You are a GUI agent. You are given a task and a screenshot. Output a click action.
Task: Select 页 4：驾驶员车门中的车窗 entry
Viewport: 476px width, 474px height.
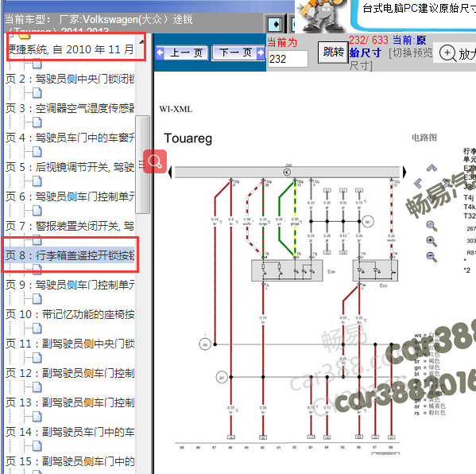tap(70, 138)
